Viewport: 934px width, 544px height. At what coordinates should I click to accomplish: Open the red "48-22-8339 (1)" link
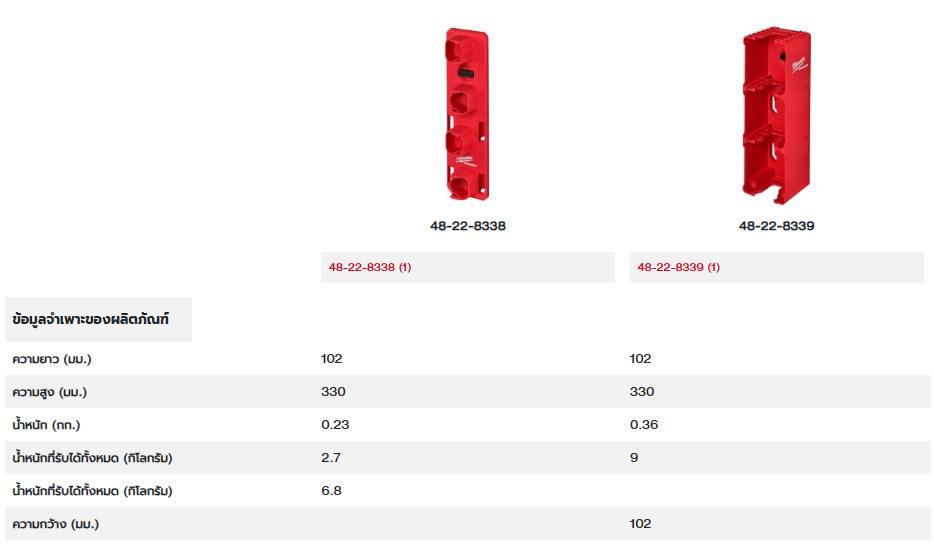[678, 267]
